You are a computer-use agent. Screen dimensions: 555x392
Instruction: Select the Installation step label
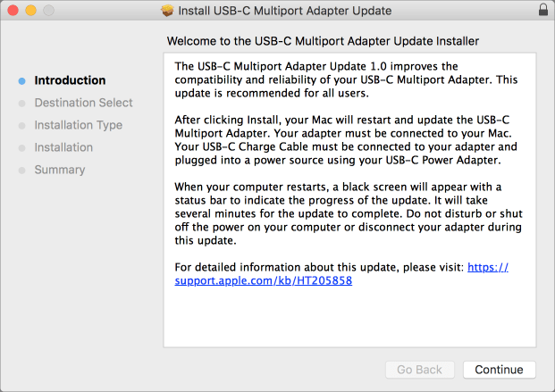(63, 147)
